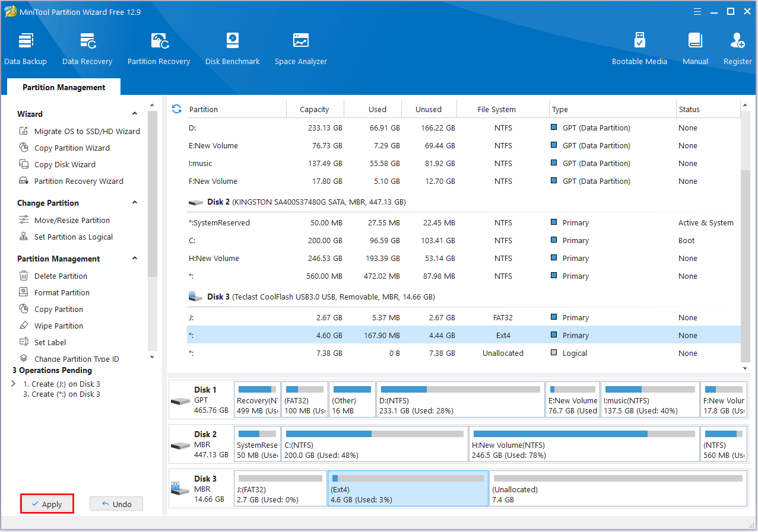Undo the last operation

click(116, 504)
